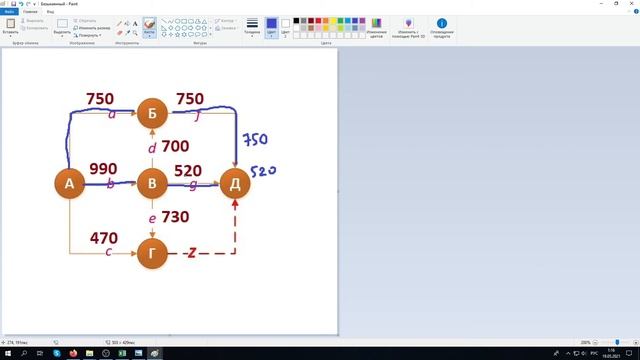This screenshot has height=360, width=640.
Task: Open the Edit colors dialog
Action: pos(376,28)
